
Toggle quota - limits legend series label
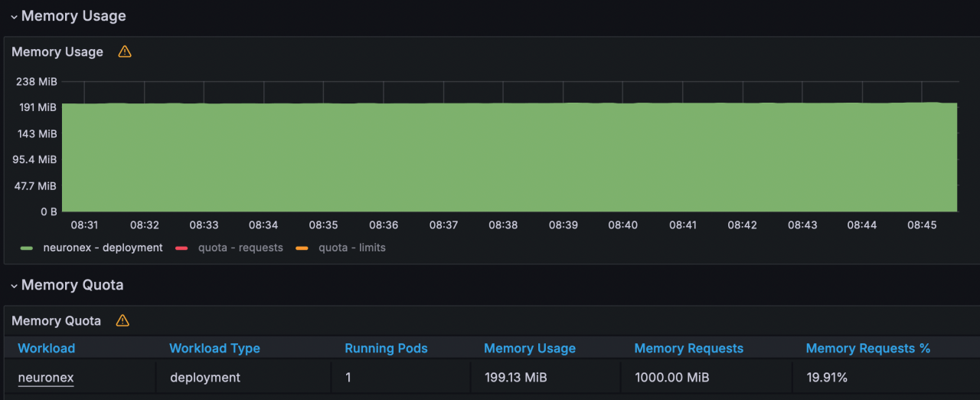351,248
